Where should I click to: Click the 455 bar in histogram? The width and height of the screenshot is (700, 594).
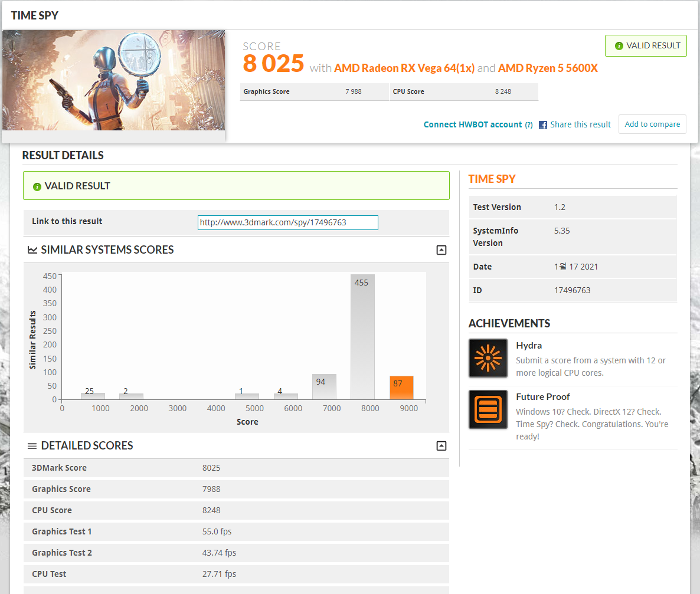(362, 337)
